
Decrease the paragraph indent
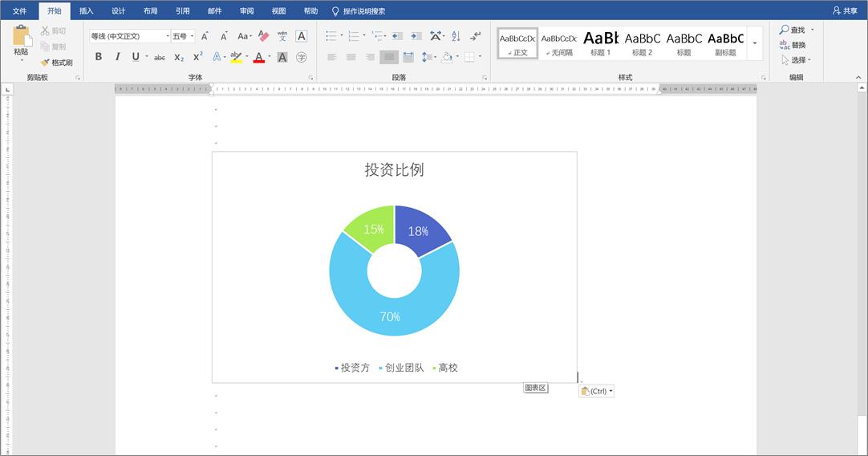pos(397,36)
